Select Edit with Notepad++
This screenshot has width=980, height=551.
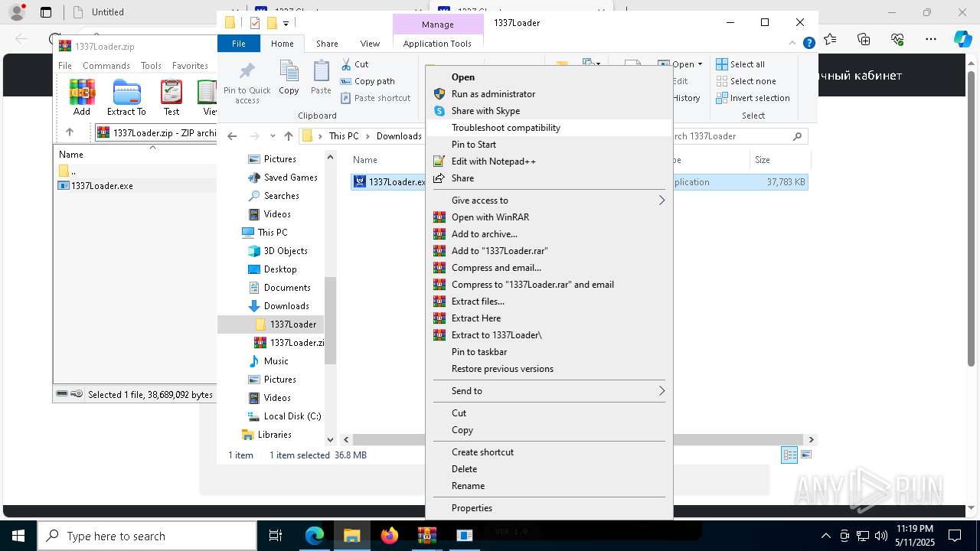coord(549,161)
